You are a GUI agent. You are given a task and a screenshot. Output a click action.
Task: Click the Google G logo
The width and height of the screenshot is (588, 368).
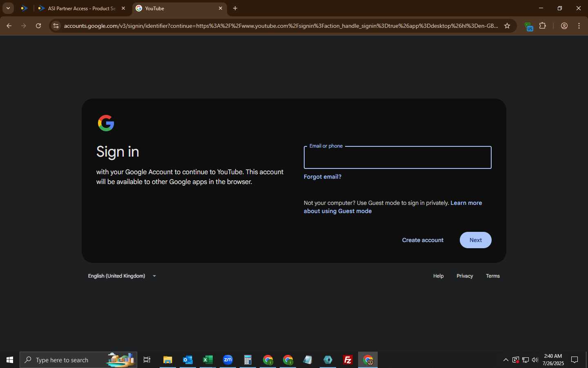point(106,123)
